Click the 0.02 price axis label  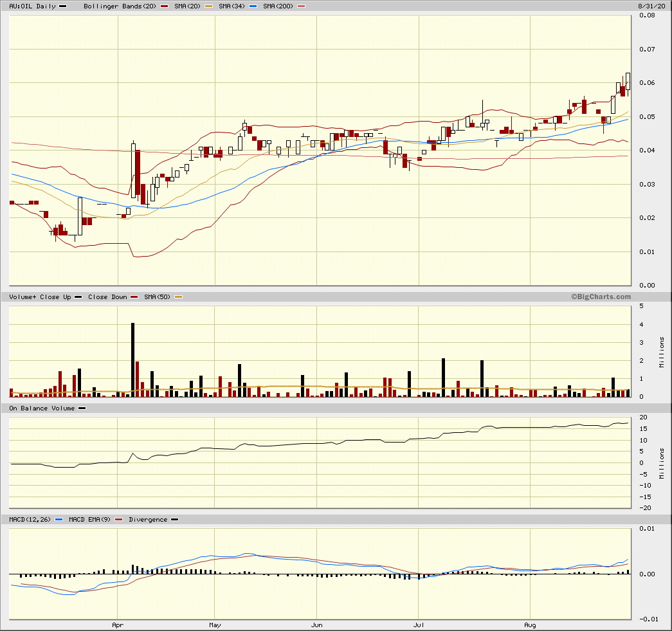(x=647, y=217)
